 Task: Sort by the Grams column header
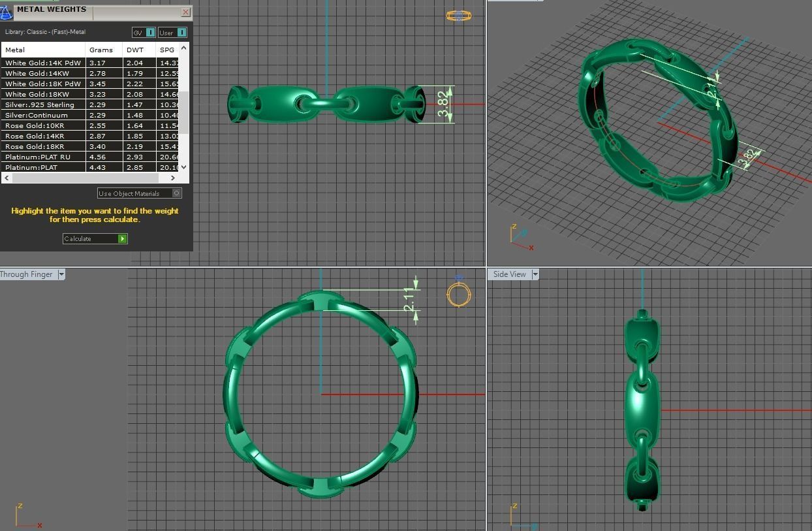pyautogui.click(x=104, y=50)
